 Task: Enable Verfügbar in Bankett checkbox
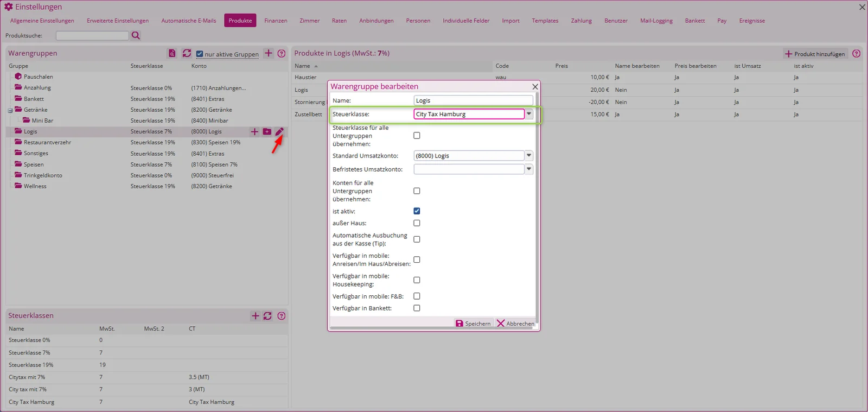[417, 308]
